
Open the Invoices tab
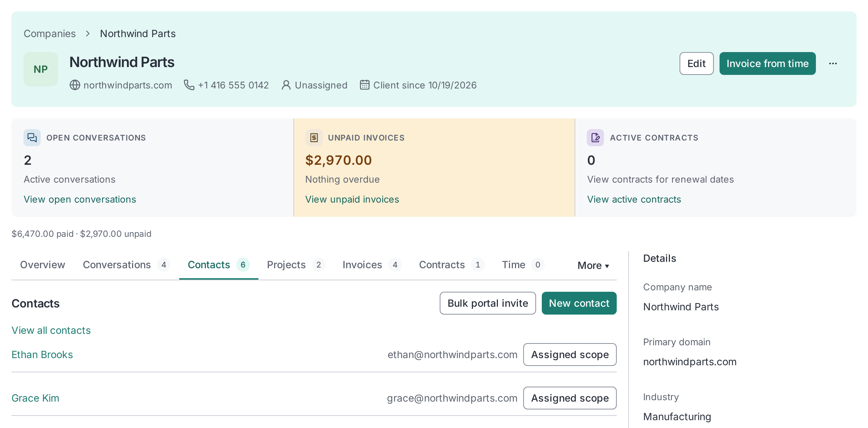pyautogui.click(x=372, y=265)
